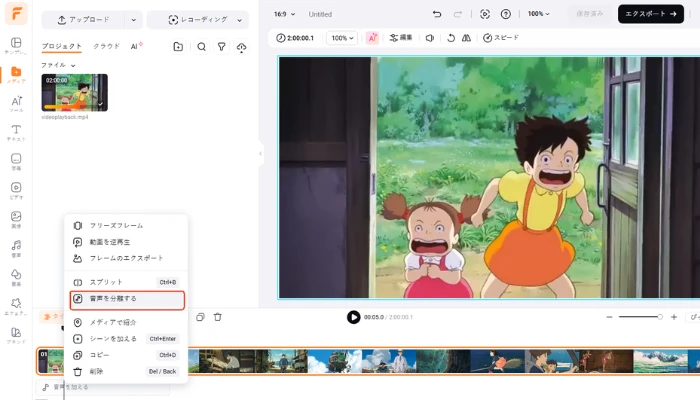The height and width of the screenshot is (400, 700).
Task: Choose Export Frame (フレームのエクスポート) menu item
Action: click(x=126, y=258)
